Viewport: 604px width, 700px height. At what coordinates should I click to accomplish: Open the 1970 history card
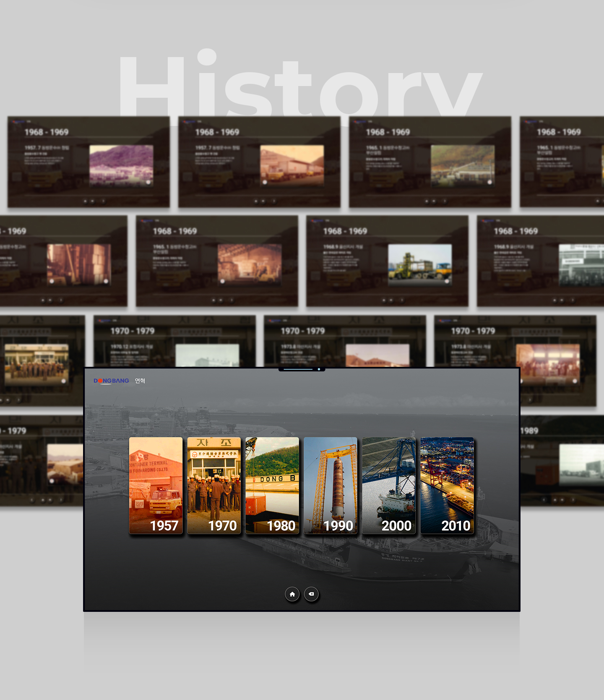pos(214,486)
